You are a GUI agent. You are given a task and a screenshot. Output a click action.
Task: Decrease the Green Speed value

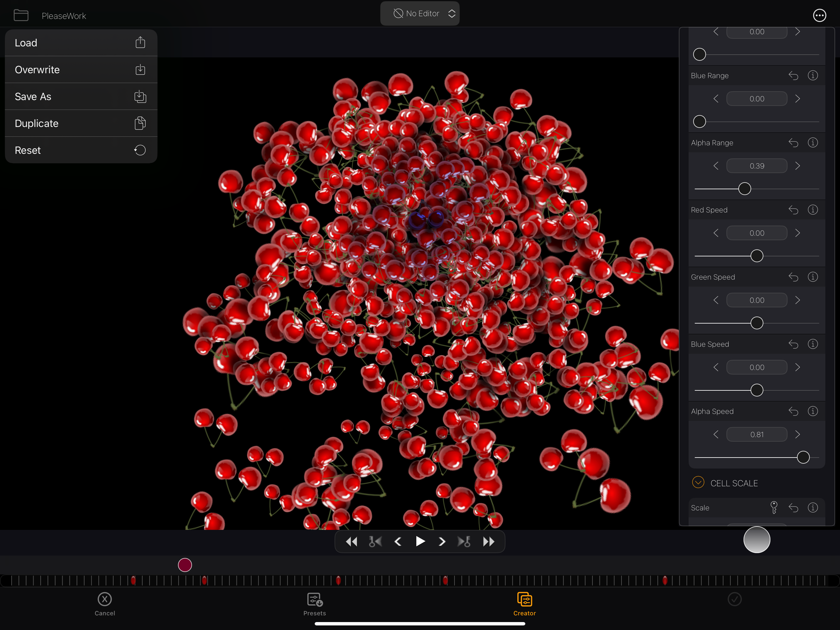716,300
